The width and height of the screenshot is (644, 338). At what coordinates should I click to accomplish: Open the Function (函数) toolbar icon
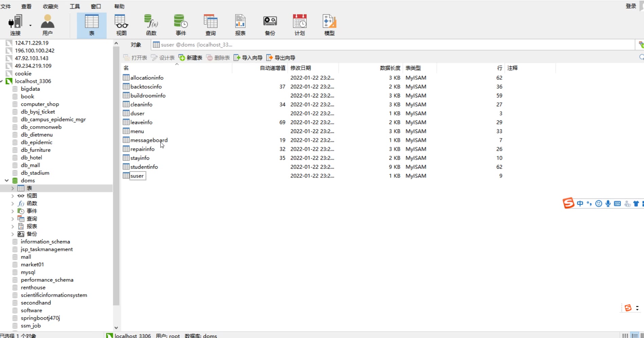tap(151, 25)
